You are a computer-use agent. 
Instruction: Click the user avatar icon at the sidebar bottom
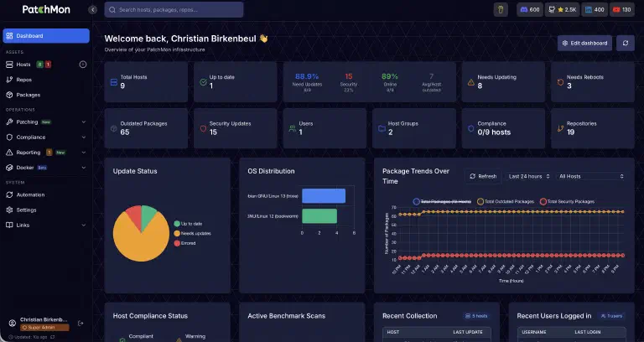[13, 323]
